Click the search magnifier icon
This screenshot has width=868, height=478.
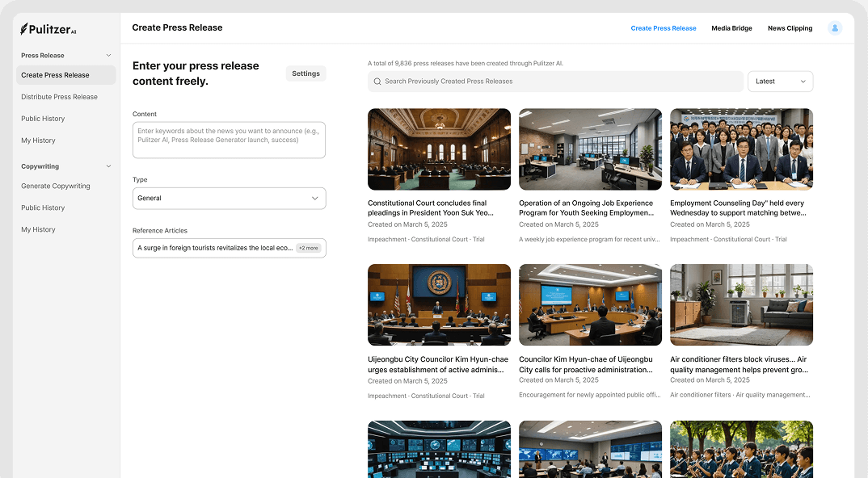click(377, 82)
